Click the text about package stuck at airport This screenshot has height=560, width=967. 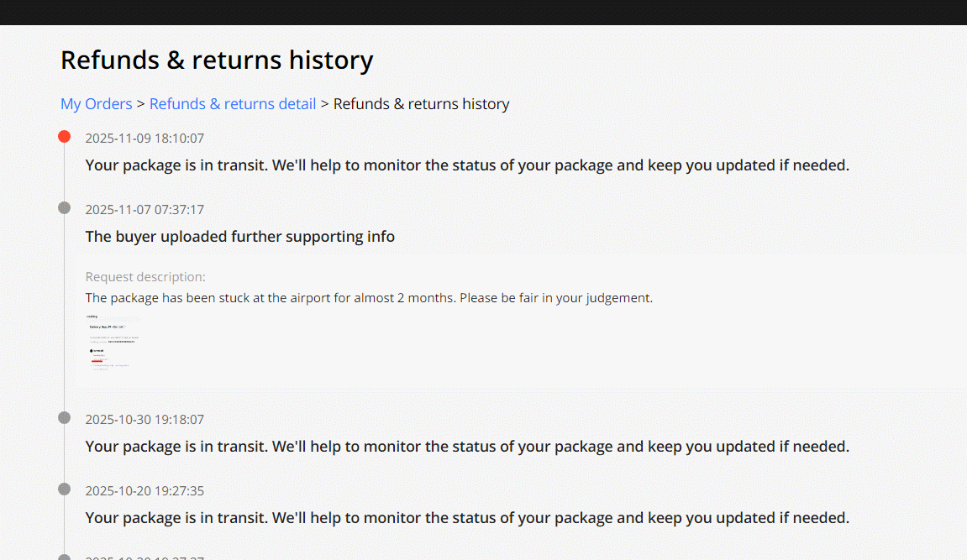click(x=369, y=298)
